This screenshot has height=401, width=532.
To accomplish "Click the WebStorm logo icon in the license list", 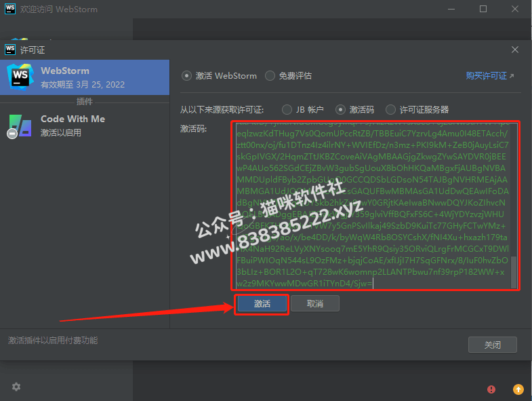I will [20, 77].
